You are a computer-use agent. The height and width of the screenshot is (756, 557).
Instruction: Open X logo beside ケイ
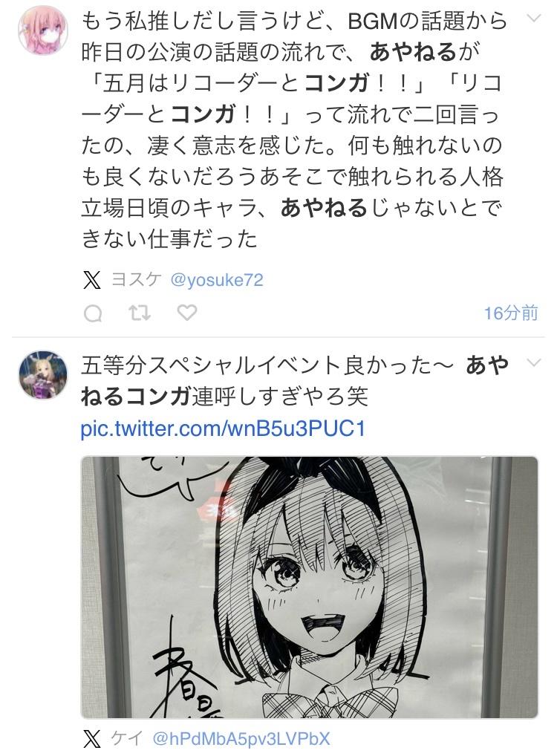[x=91, y=739]
